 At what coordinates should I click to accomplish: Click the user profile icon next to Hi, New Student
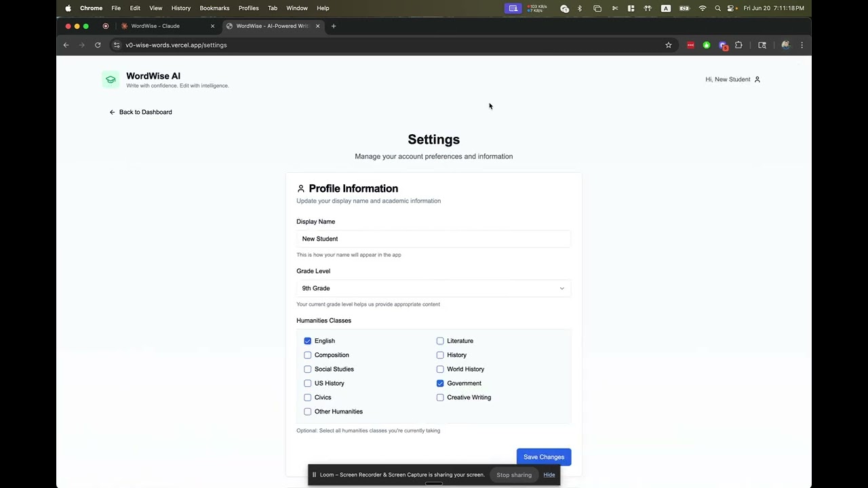pyautogui.click(x=757, y=79)
